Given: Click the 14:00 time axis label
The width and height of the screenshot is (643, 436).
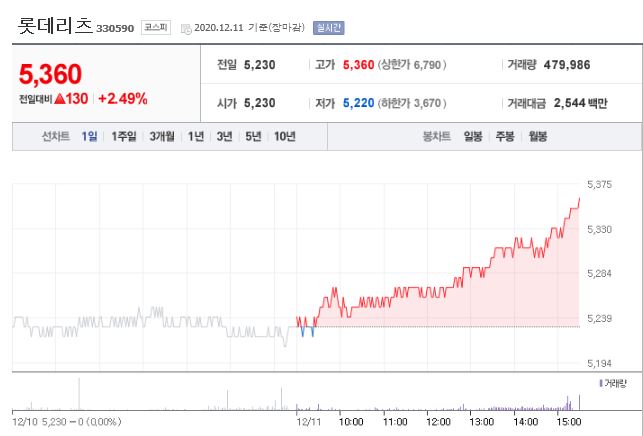Looking at the screenshot, I should (526, 422).
